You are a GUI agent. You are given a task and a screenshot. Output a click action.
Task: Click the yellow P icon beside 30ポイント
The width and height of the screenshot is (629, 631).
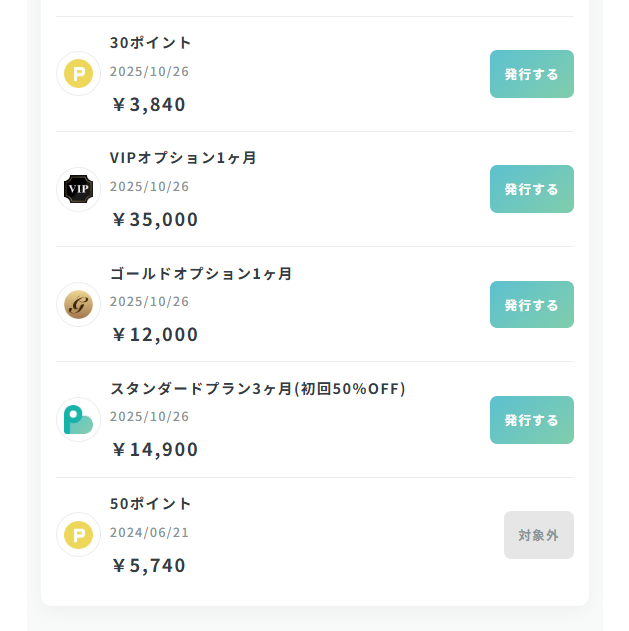point(78,74)
